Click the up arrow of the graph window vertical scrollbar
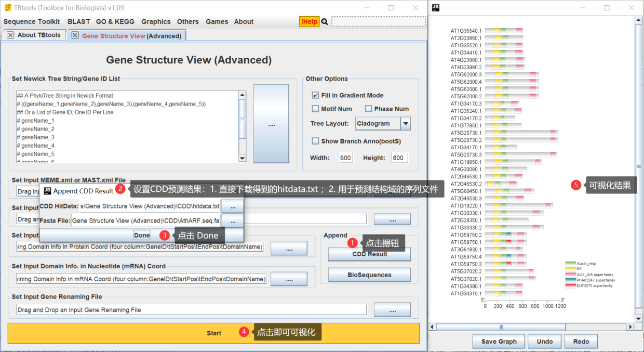Image resolution: width=644 pixels, height=352 pixels. 639,20
